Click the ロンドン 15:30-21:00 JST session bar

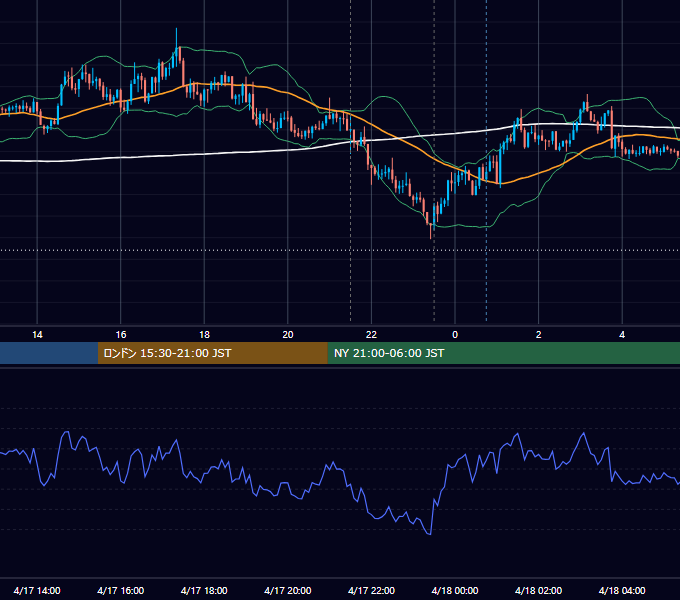pyautogui.click(x=212, y=353)
